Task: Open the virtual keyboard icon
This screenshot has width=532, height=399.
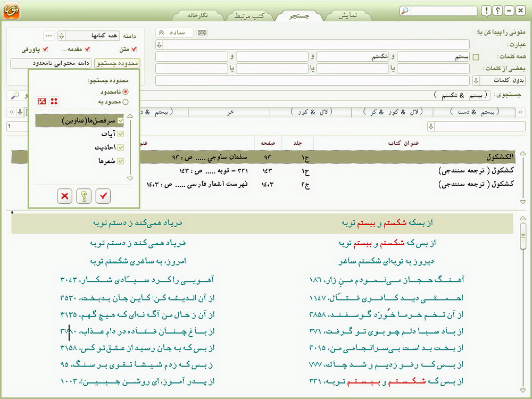Action: coord(202,32)
